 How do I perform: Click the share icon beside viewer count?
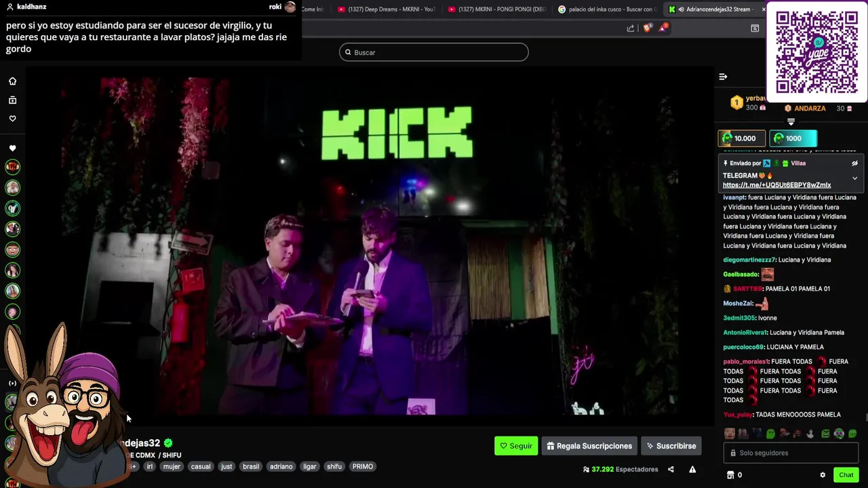671,469
